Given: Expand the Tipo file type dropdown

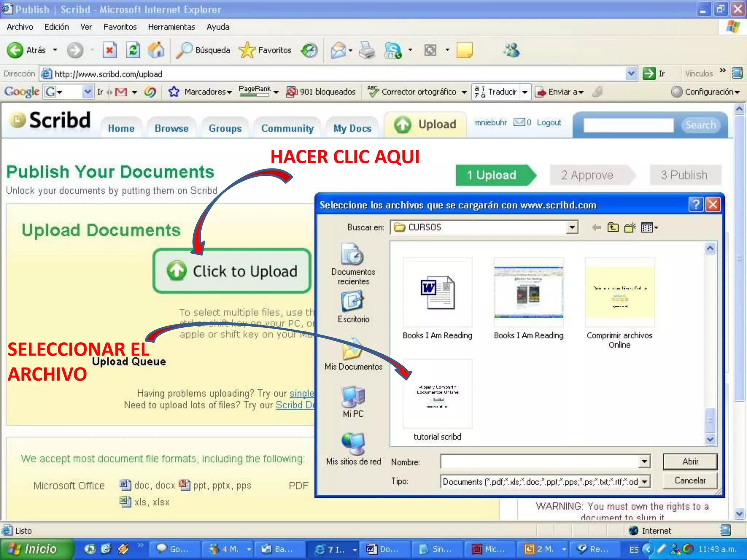Looking at the screenshot, I should click(645, 482).
